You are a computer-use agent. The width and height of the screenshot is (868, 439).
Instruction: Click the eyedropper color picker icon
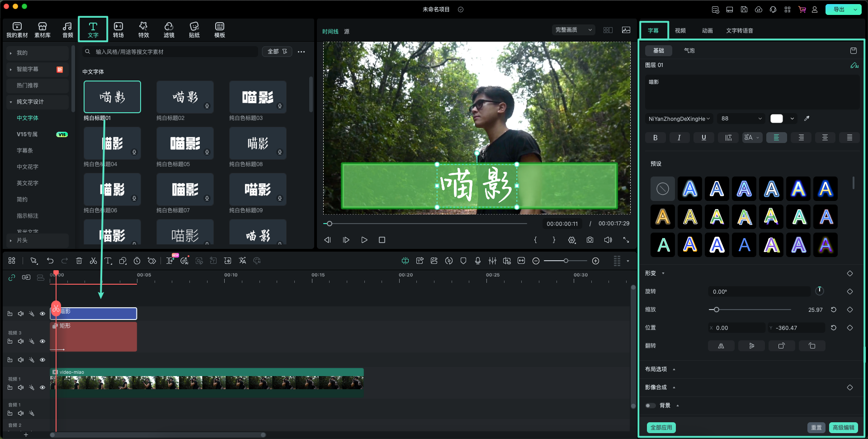[x=807, y=119]
